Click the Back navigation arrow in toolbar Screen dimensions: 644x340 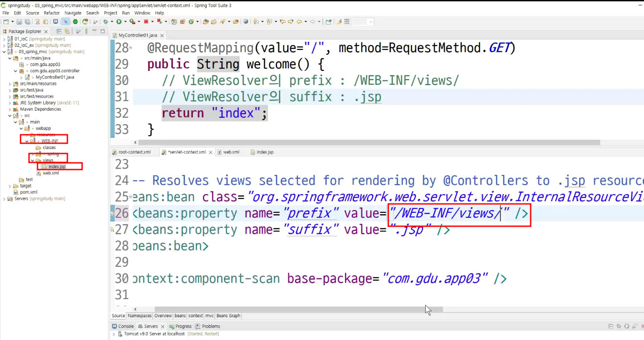pyautogui.click(x=299, y=21)
